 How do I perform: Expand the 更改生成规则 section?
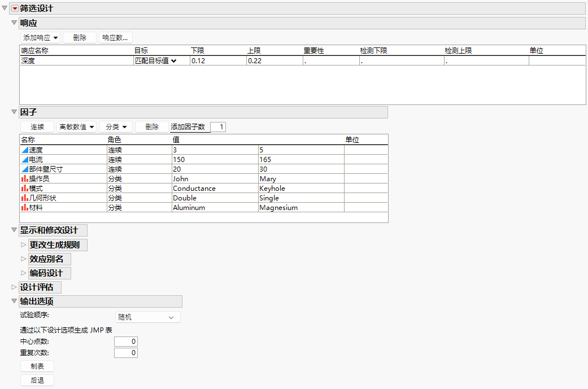click(24, 244)
